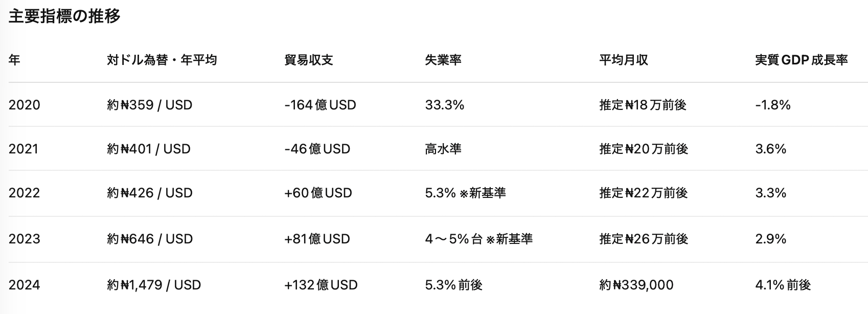The image size is (868, 314).
Task: Select the 4〜5%台 ※新基準 cell
Action: 478,239
